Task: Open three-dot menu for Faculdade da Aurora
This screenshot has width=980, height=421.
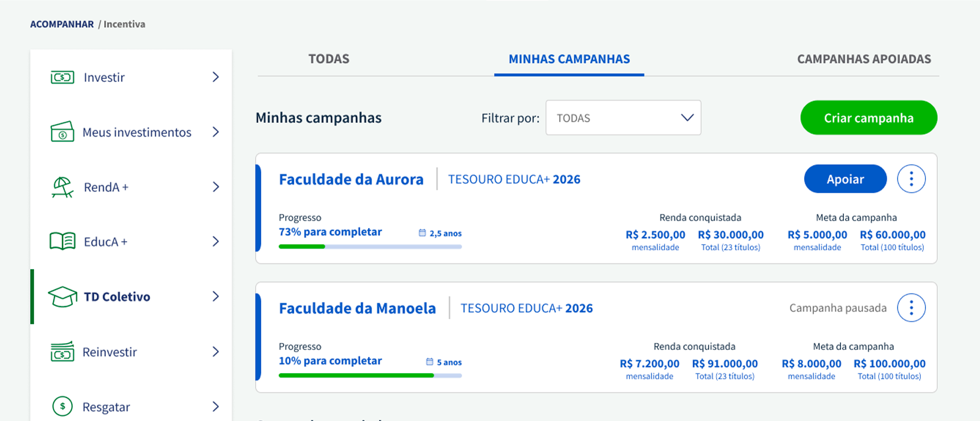Action: coord(911,179)
